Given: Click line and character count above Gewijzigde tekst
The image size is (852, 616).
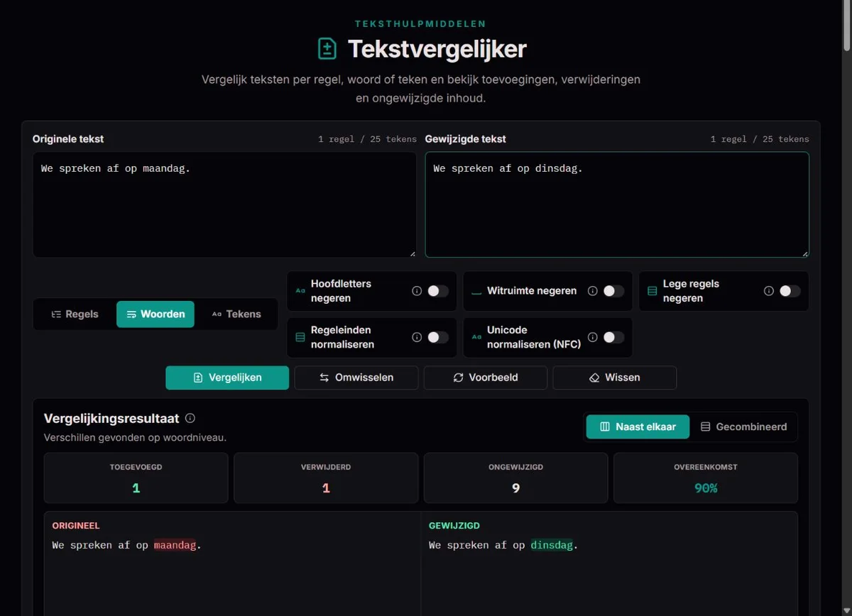Looking at the screenshot, I should [760, 139].
